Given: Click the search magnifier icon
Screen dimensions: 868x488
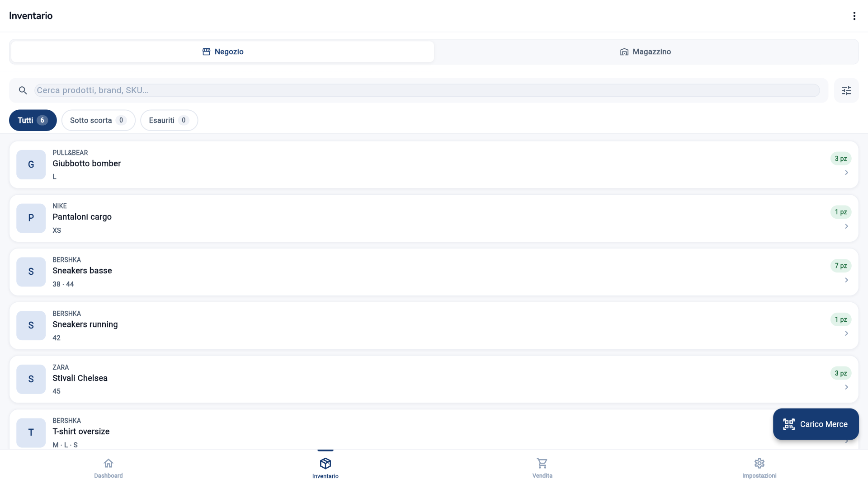Looking at the screenshot, I should tap(23, 90).
